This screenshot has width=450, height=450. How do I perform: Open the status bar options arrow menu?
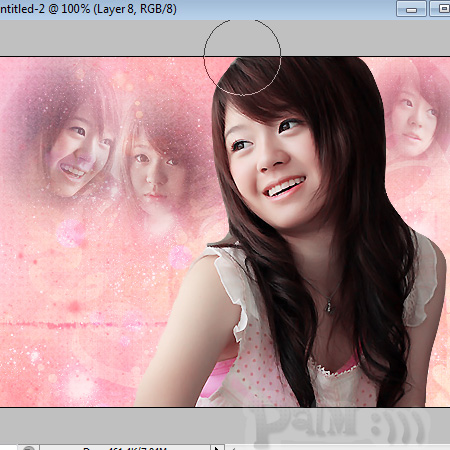(x=216, y=447)
